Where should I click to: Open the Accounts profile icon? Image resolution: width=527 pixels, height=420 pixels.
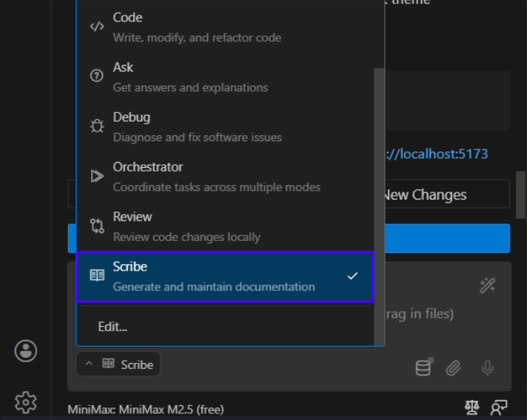tap(26, 350)
